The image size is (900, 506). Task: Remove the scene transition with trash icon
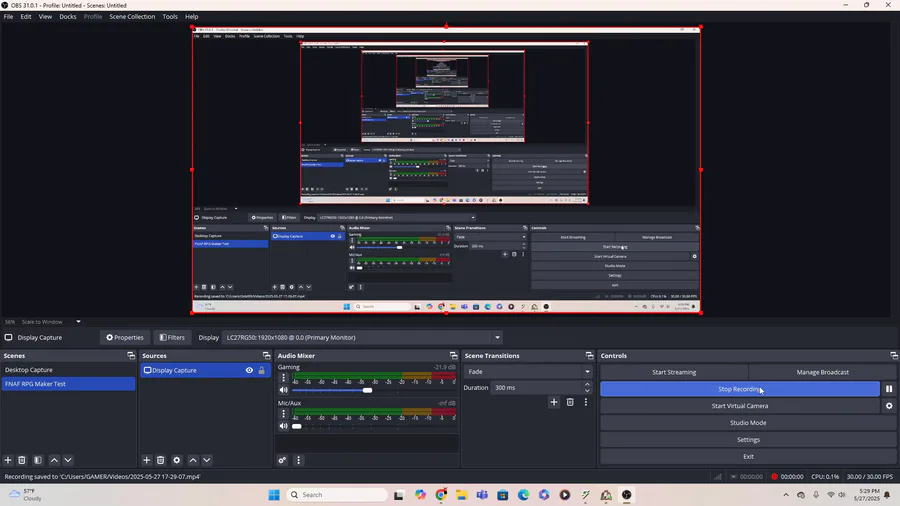[570, 402]
